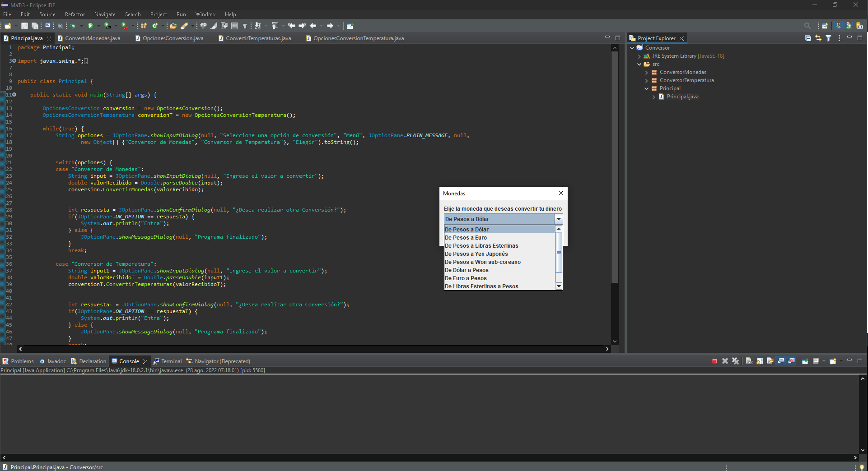Switch to the Java perspective
Image resolution: width=868 pixels, height=471 pixels.
coord(839,26)
